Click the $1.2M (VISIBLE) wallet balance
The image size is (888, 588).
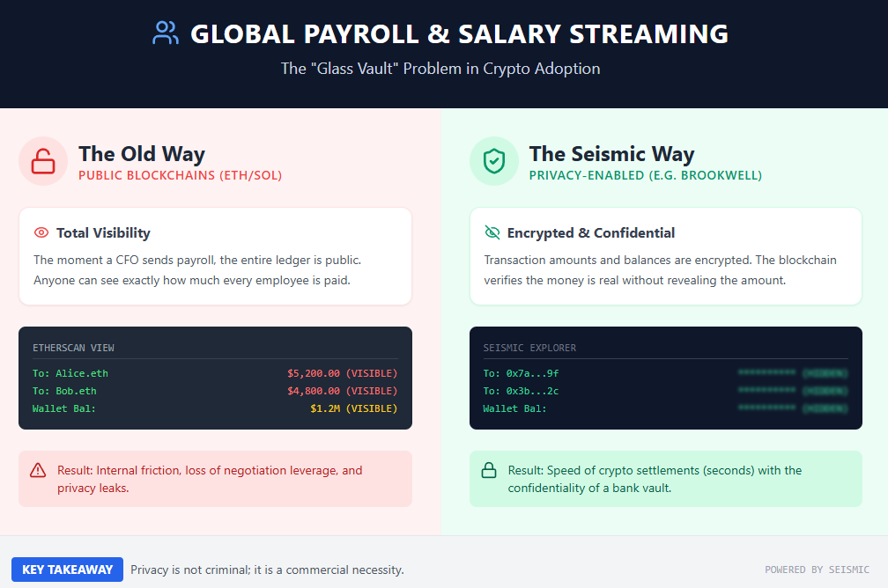(354, 408)
